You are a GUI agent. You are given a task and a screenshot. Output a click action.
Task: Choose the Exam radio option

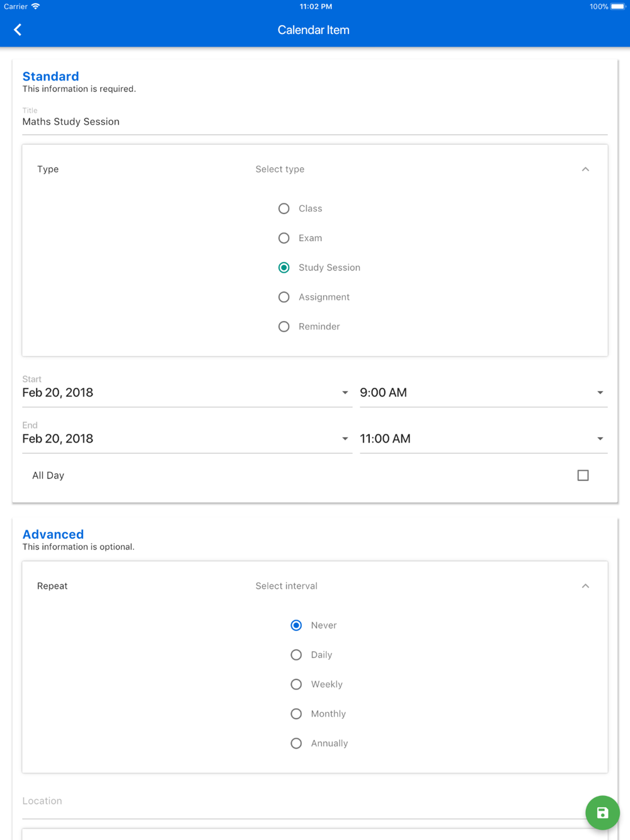[284, 238]
